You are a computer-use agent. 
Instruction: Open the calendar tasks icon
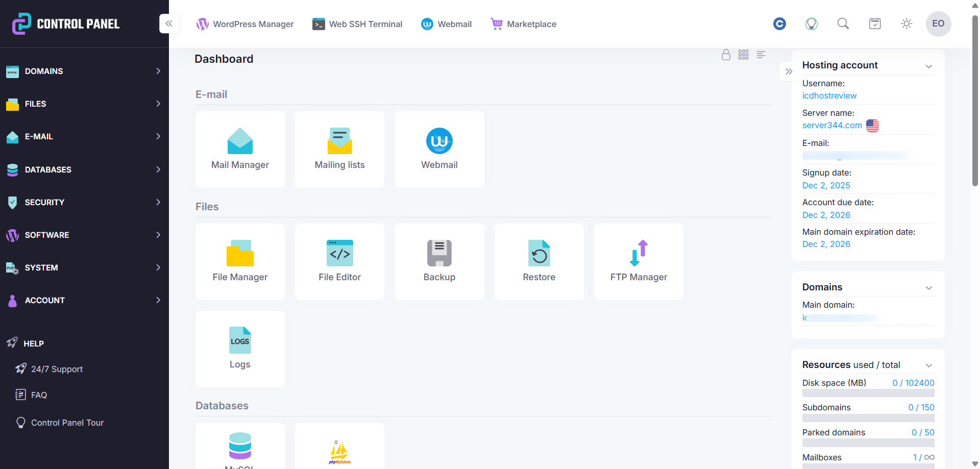click(875, 23)
